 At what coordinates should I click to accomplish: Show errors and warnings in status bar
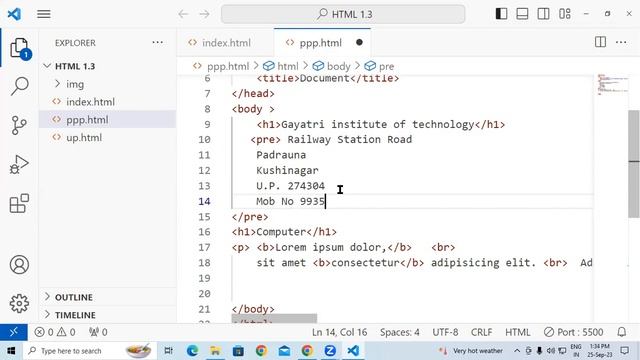coord(55,332)
